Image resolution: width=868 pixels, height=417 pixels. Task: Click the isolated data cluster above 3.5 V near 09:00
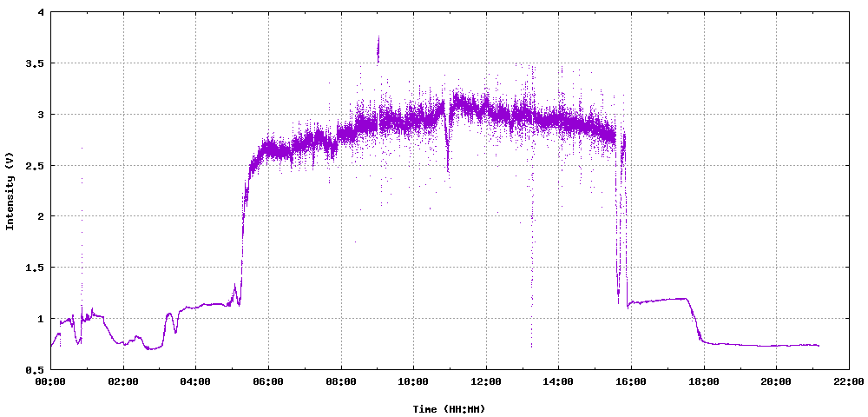tap(378, 50)
